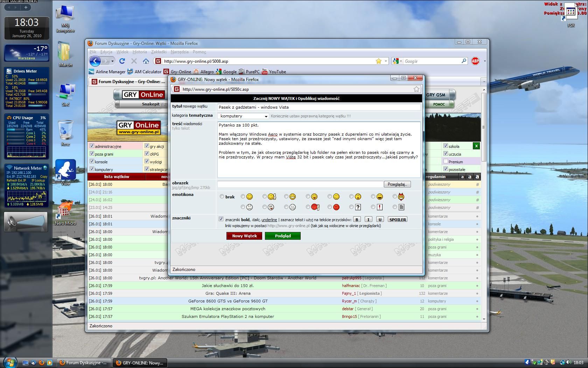588x368 pixels.
Task: Click the B bold tag button
Action: [357, 219]
